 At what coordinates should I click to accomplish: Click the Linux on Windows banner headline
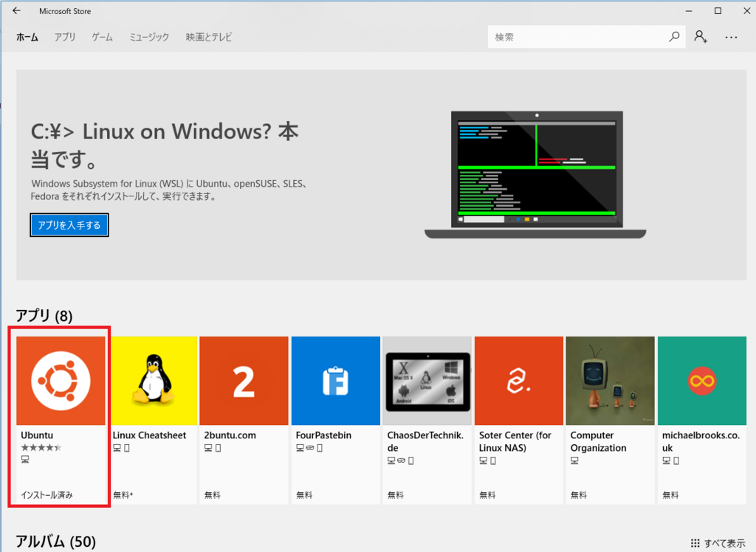point(165,145)
